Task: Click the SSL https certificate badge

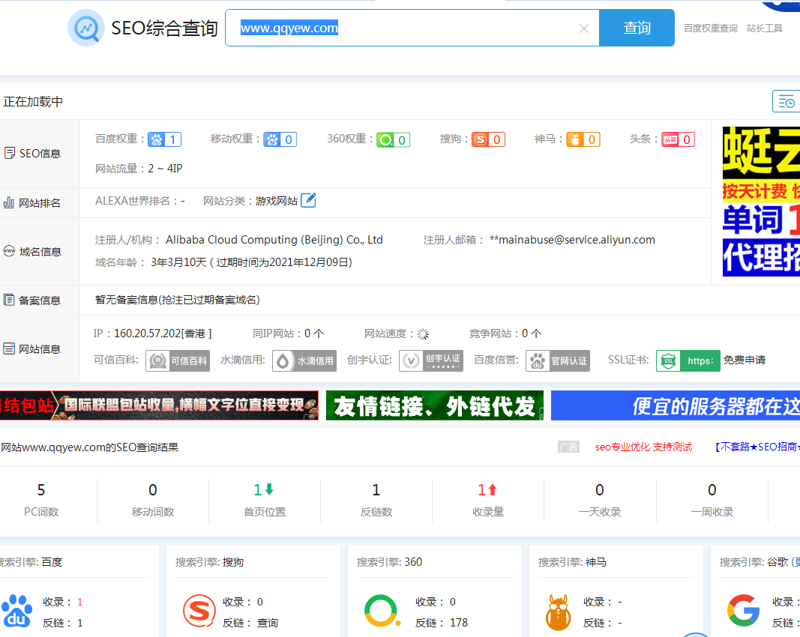Action: tap(687, 361)
